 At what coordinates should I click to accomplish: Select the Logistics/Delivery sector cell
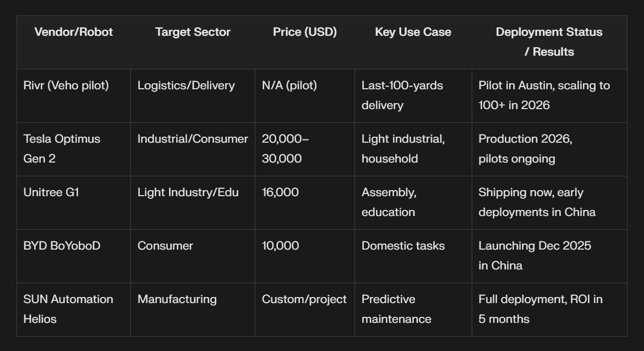coord(186,85)
